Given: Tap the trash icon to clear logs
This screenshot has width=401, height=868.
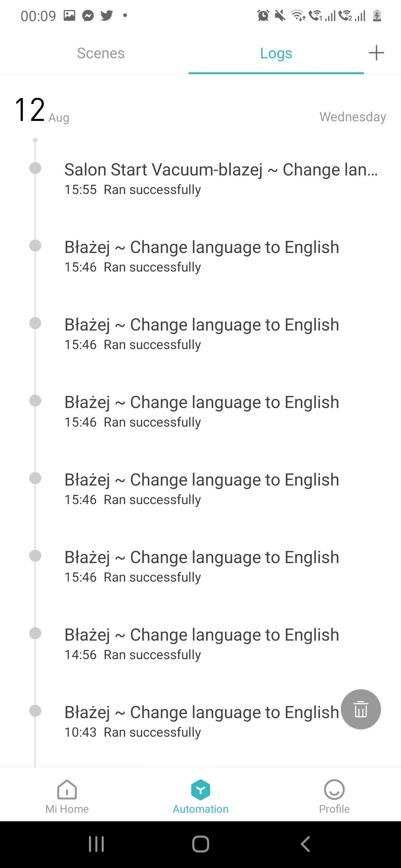Looking at the screenshot, I should click(x=361, y=709).
